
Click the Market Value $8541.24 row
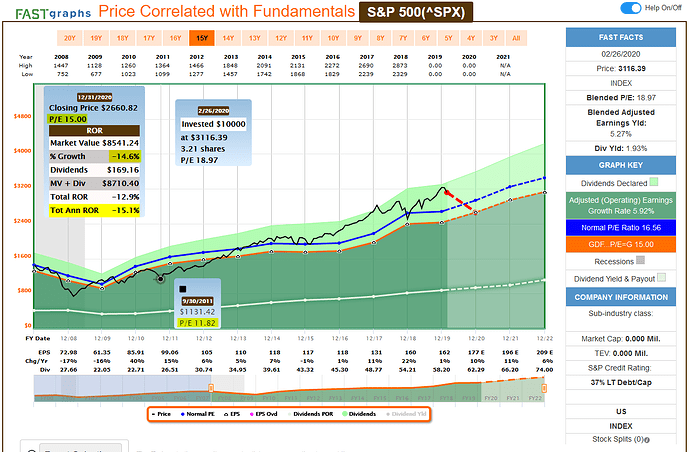coord(94,143)
